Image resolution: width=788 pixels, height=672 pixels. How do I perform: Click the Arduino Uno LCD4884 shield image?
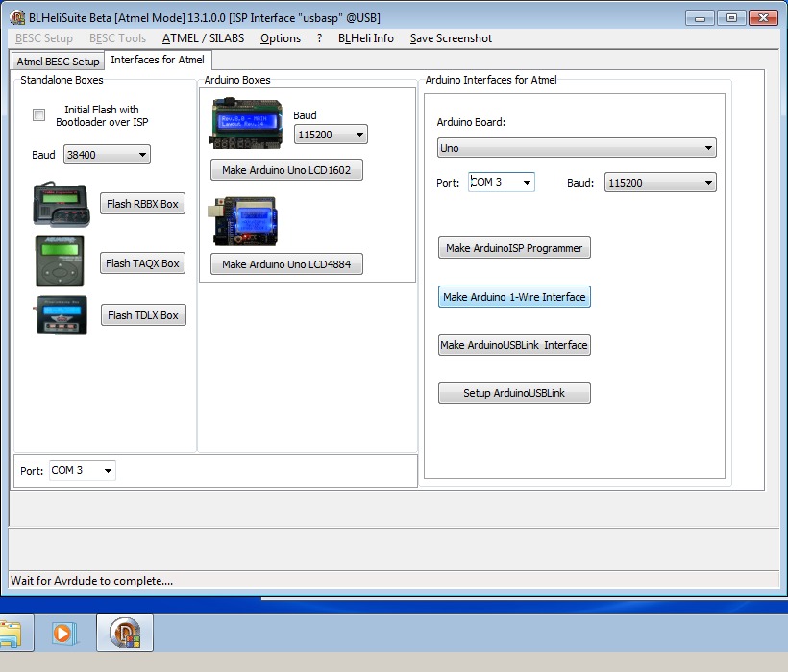pyautogui.click(x=242, y=221)
